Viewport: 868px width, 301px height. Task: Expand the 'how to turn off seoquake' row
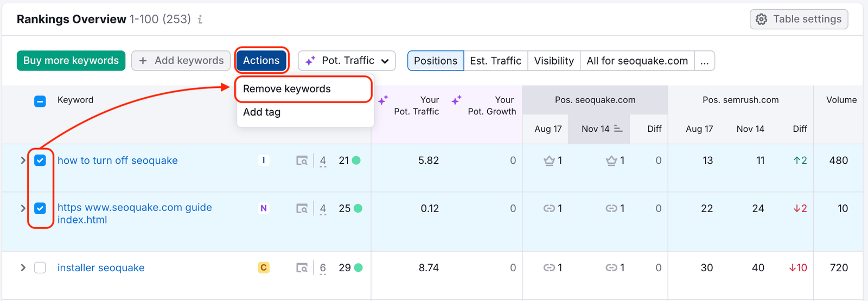click(x=23, y=161)
